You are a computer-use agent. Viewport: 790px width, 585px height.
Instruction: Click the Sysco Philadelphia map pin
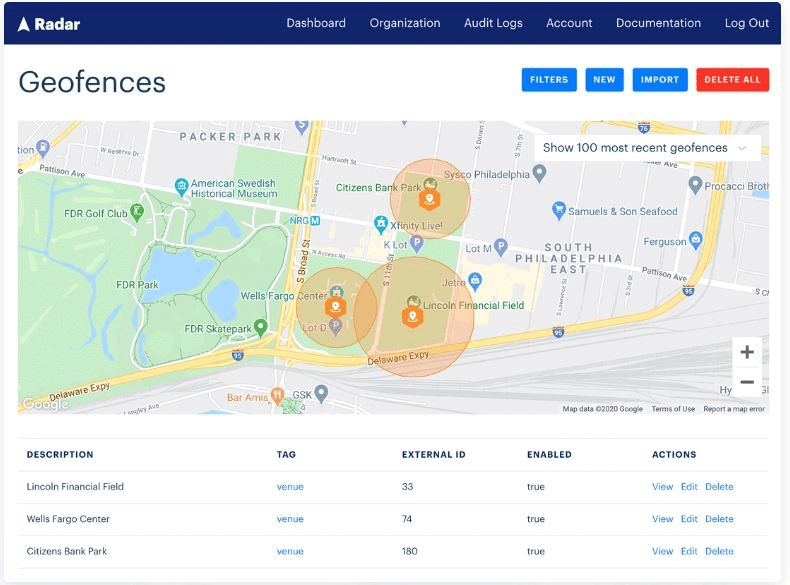[x=540, y=173]
